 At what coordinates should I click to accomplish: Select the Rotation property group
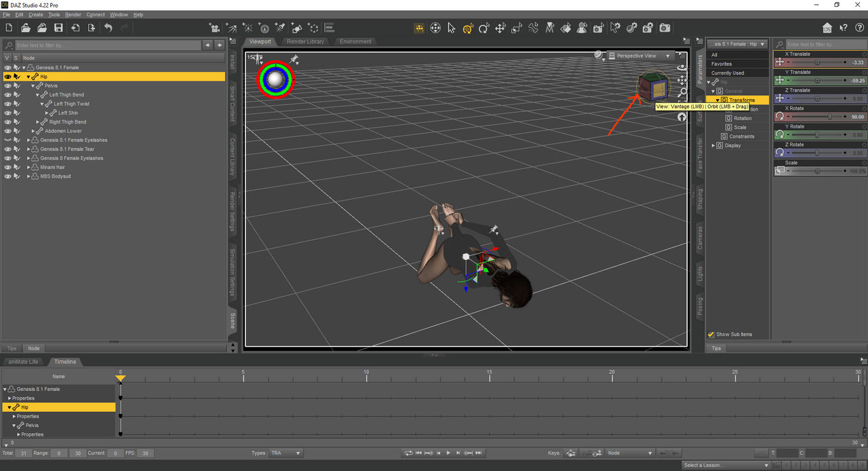click(743, 118)
